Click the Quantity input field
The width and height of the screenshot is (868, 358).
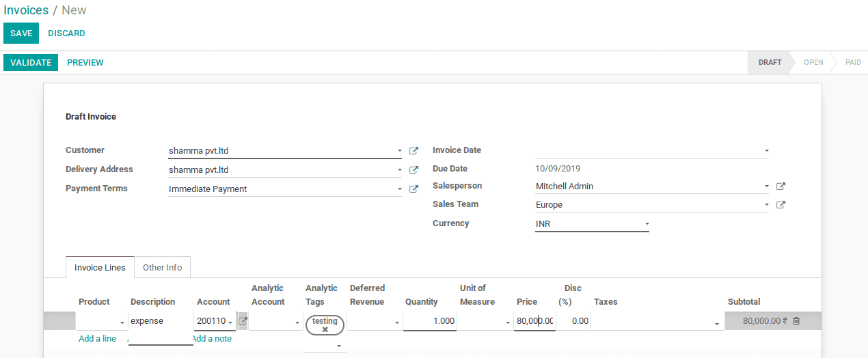pyautogui.click(x=429, y=321)
